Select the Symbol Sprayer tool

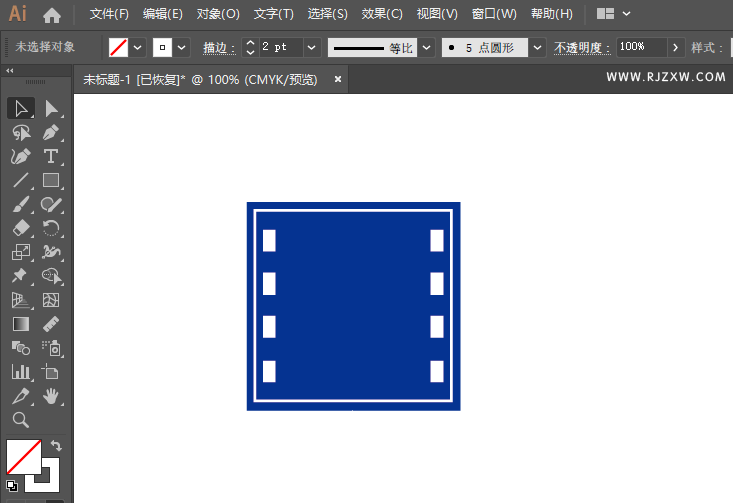point(51,348)
